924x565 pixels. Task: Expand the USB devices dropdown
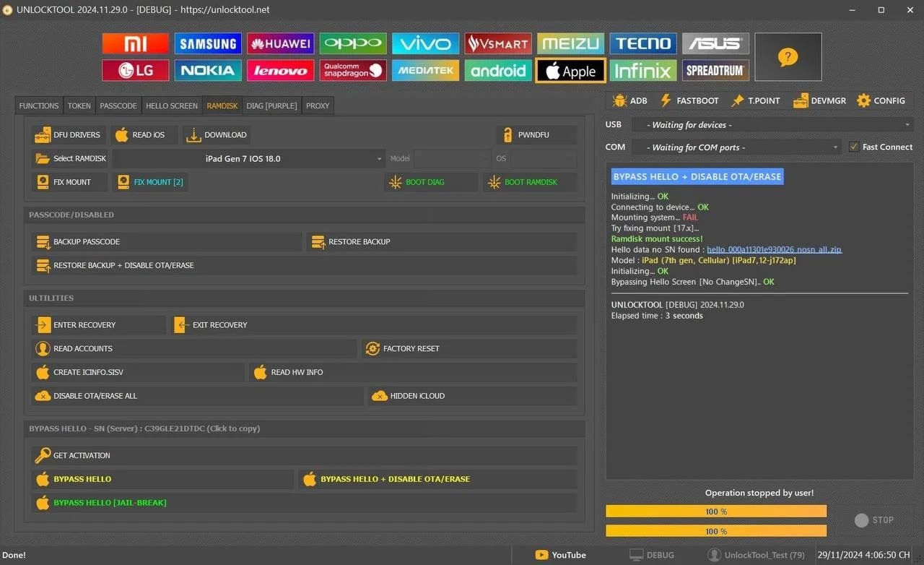(x=772, y=124)
